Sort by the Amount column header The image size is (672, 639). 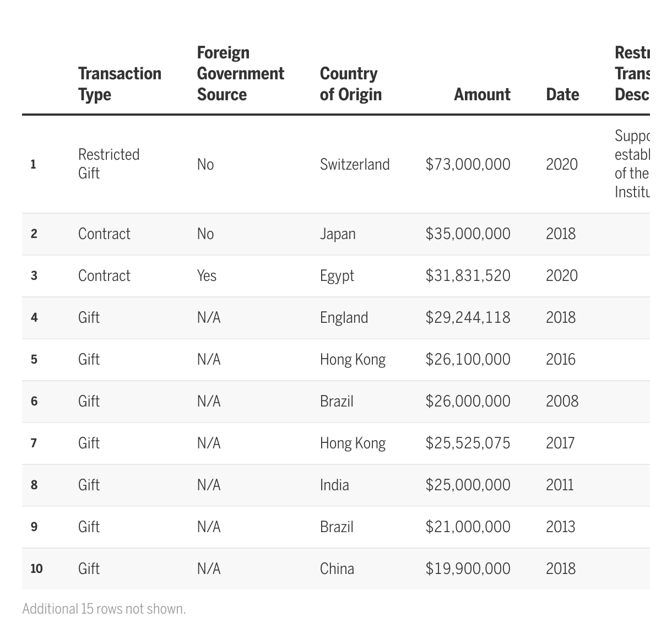click(482, 94)
